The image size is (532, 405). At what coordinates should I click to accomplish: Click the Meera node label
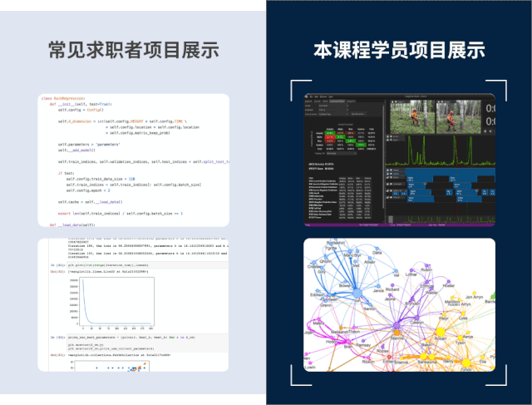pos(318,324)
